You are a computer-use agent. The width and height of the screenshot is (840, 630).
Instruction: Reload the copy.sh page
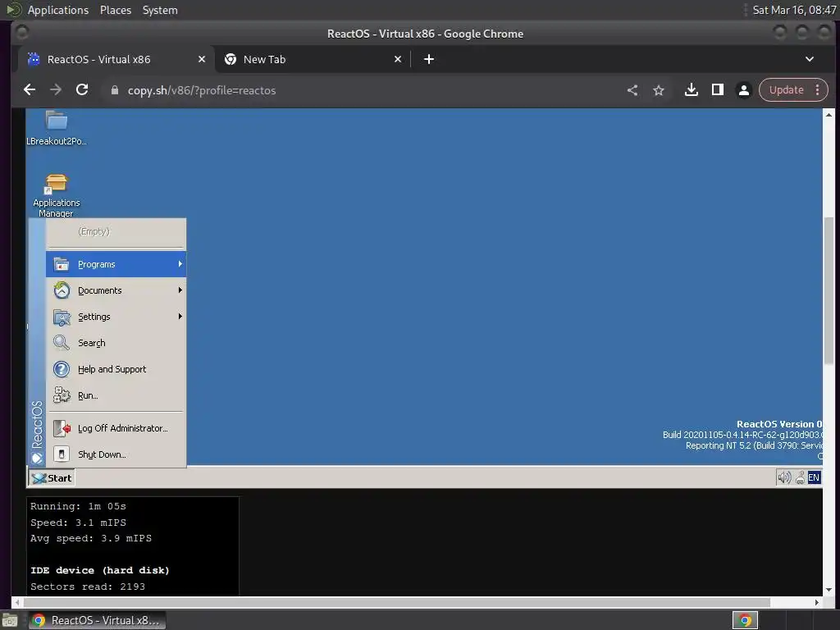tap(82, 90)
